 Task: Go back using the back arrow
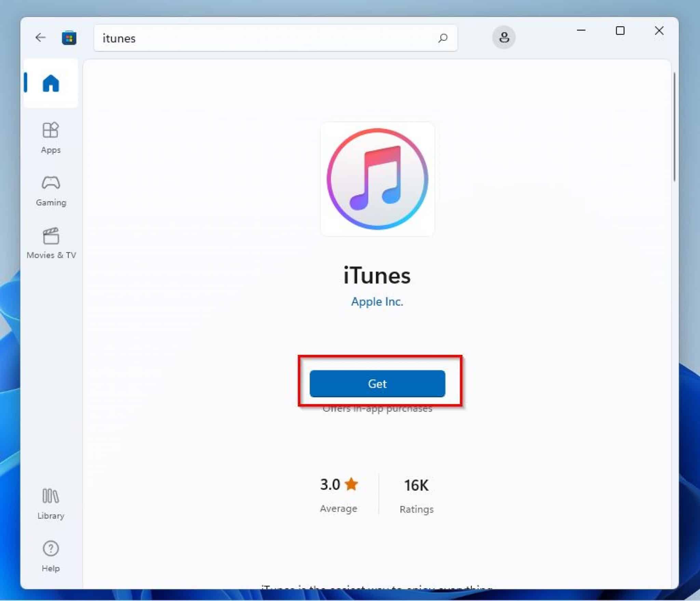click(x=40, y=38)
